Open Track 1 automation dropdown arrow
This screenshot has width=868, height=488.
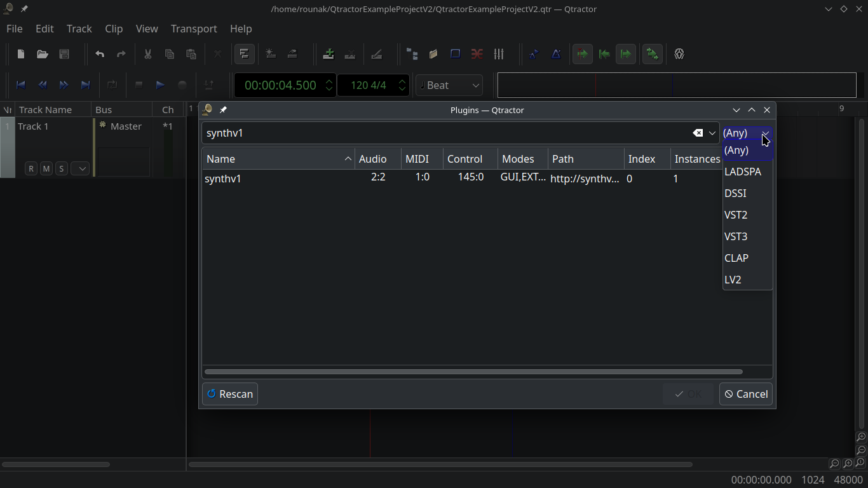(x=79, y=168)
